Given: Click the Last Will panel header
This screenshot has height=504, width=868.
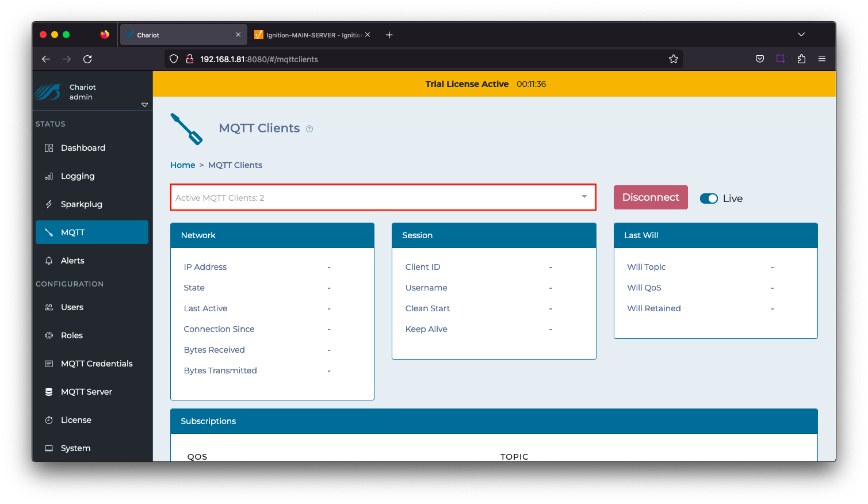Looking at the screenshot, I should (716, 235).
